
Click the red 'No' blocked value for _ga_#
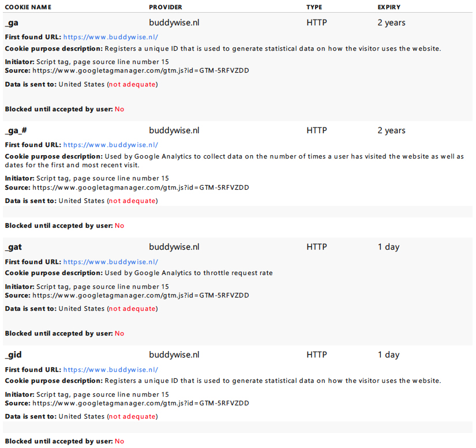click(x=119, y=225)
